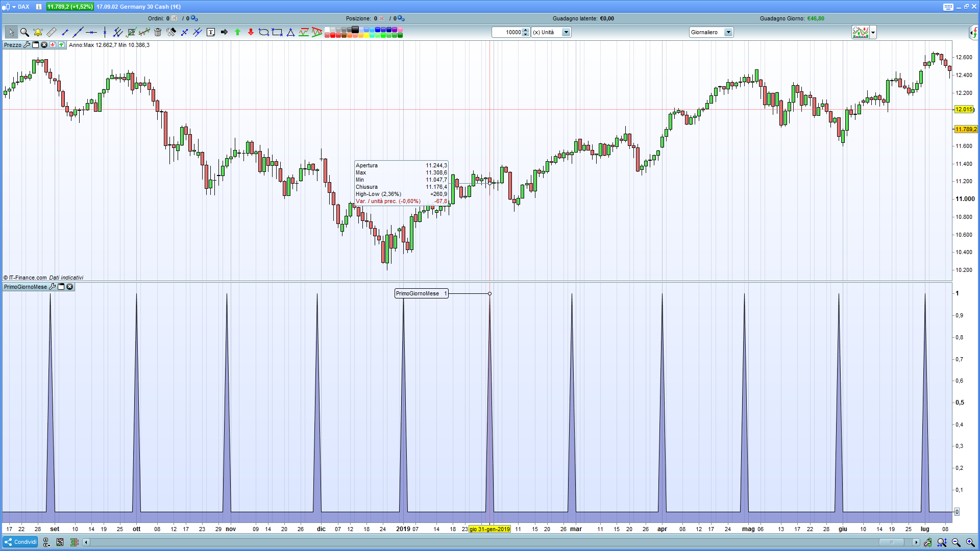980x551 pixels.
Task: Click the Condividi share button
Action: 20,542
